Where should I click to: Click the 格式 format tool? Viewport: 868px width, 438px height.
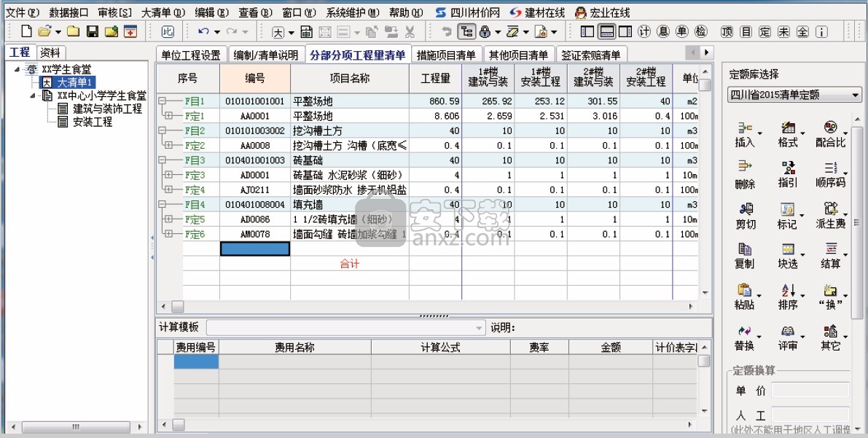pyautogui.click(x=788, y=135)
